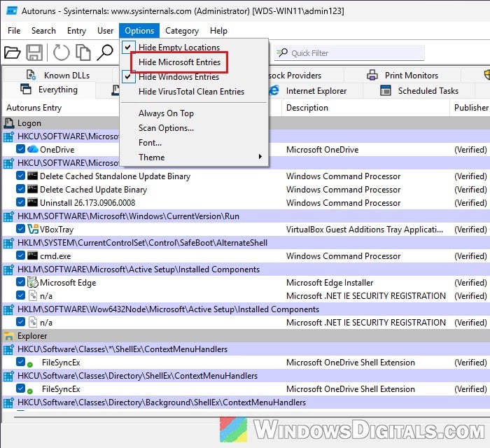Open the Help menu
The height and width of the screenshot is (448, 490).
tap(218, 31)
